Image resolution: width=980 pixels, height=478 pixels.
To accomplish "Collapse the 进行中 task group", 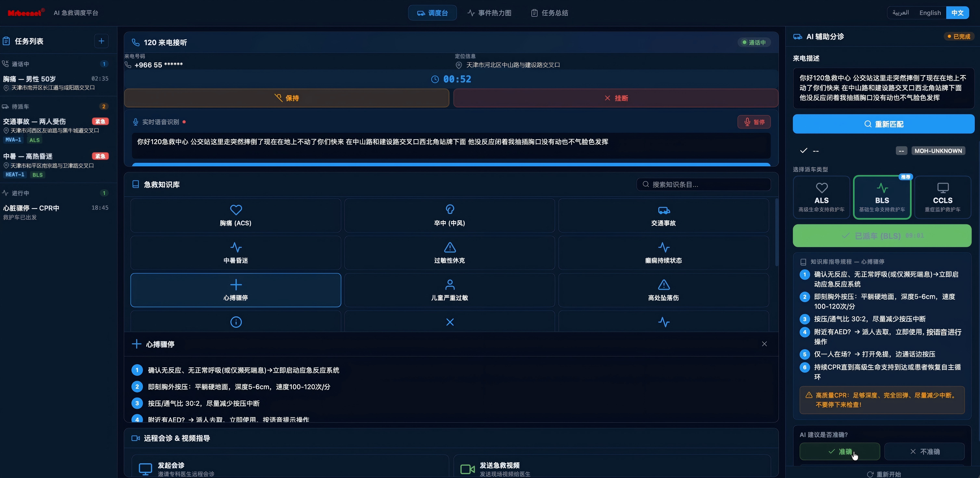I will click(x=56, y=193).
